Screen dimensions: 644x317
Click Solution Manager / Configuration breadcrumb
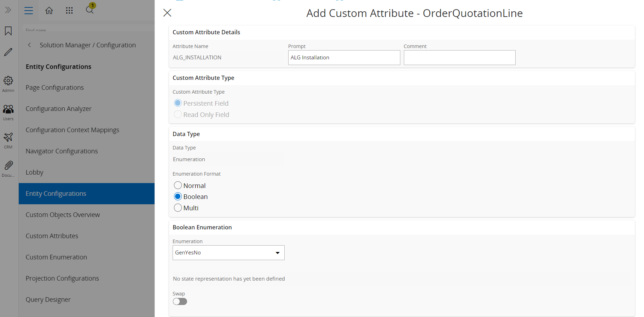coord(88,45)
